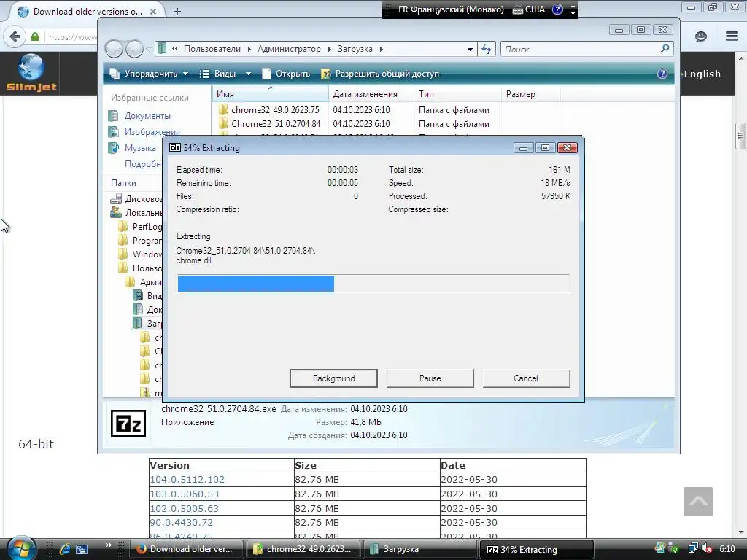Sort by Дата изменения column header
747x560 pixels.
click(x=371, y=94)
